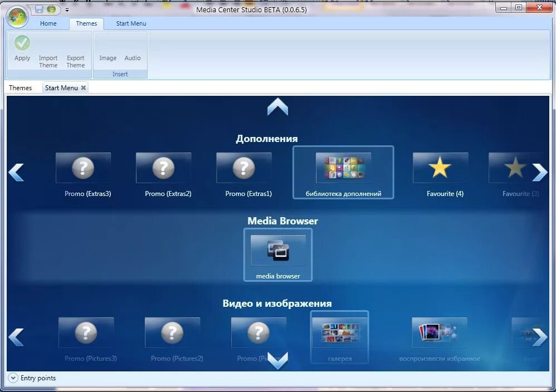Click left arrow of Видео и изображения strip
This screenshot has height=392, width=556.
pyautogui.click(x=16, y=337)
